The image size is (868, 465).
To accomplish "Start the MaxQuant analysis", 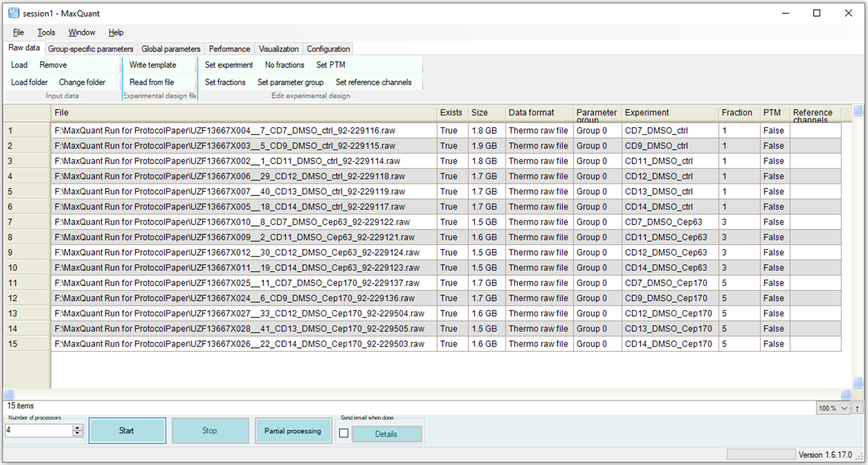I will (x=127, y=431).
